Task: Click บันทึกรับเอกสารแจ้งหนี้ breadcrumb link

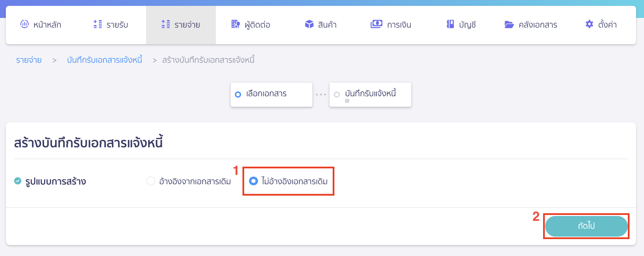Action: 105,60
